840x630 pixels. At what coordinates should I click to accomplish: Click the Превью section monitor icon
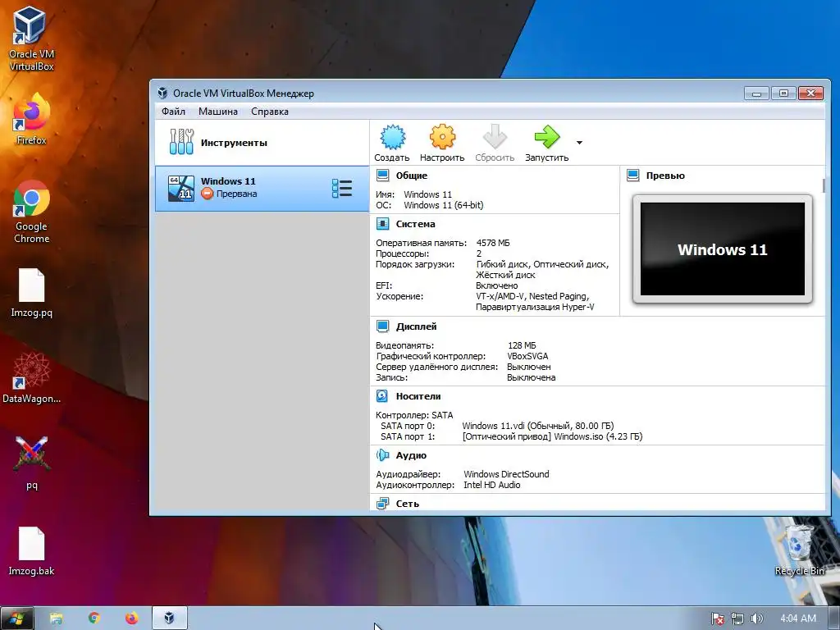(632, 176)
